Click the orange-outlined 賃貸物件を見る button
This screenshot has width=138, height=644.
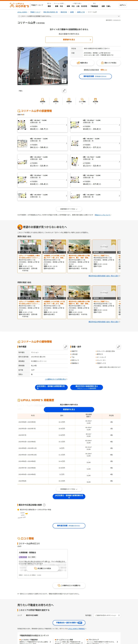[x=69, y=39]
